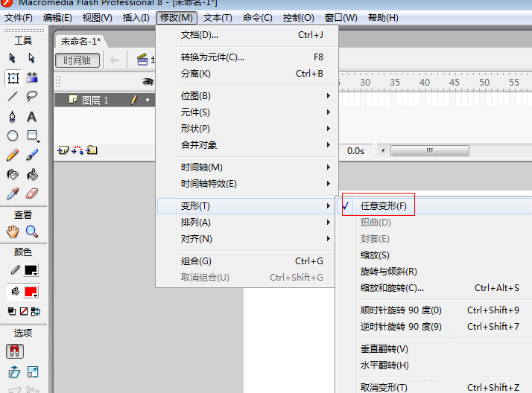Select the Eraser tool

click(32, 194)
